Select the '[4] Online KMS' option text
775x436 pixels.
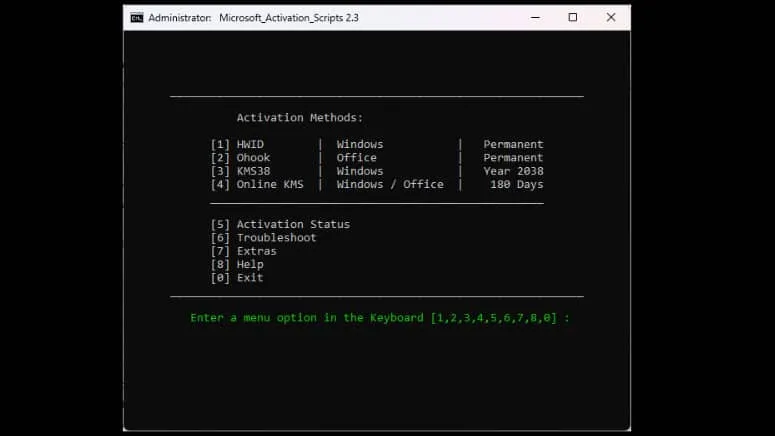coord(257,184)
